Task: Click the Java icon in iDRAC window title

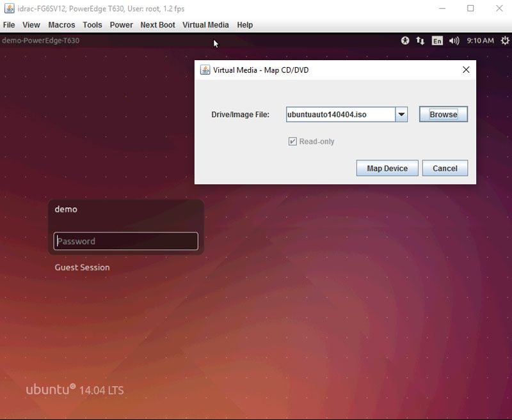Action: coord(10,8)
